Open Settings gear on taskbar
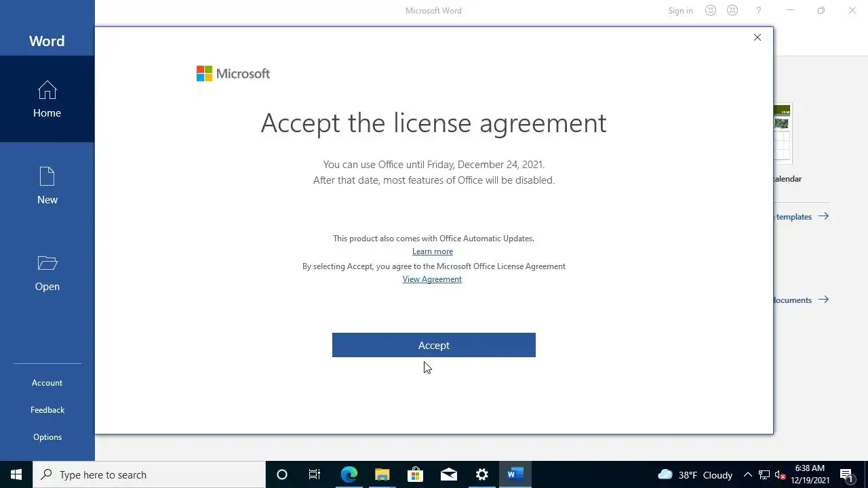 pos(481,474)
